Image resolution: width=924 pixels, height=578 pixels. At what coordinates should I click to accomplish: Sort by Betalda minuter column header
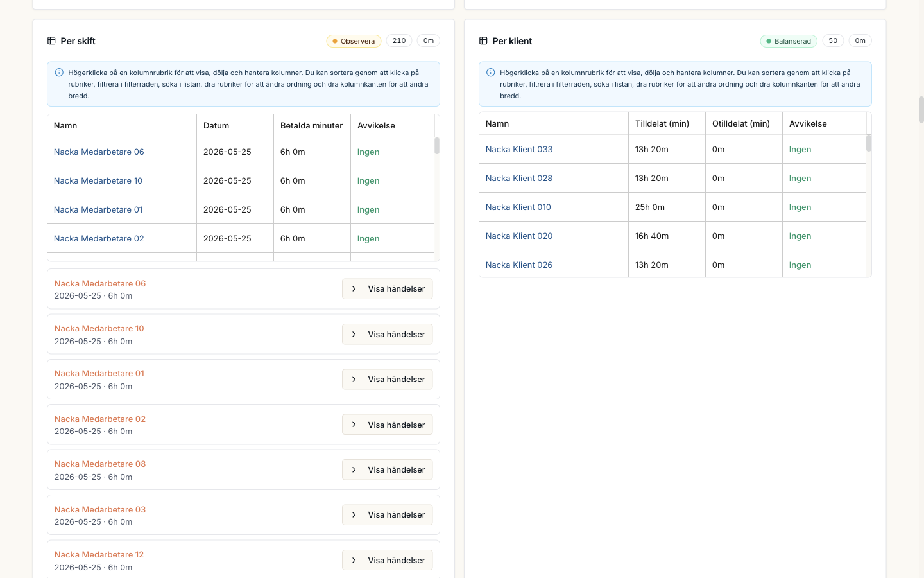(x=311, y=126)
